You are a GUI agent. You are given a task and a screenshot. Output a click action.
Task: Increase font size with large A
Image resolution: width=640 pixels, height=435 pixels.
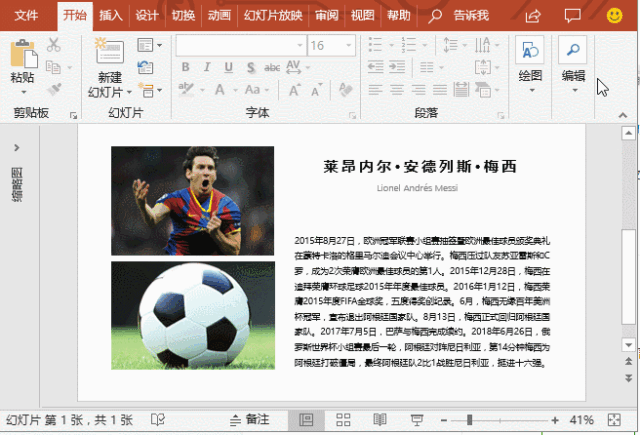(294, 90)
